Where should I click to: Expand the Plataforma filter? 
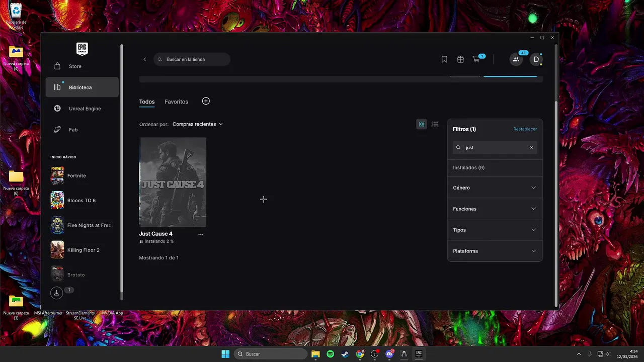(x=495, y=251)
